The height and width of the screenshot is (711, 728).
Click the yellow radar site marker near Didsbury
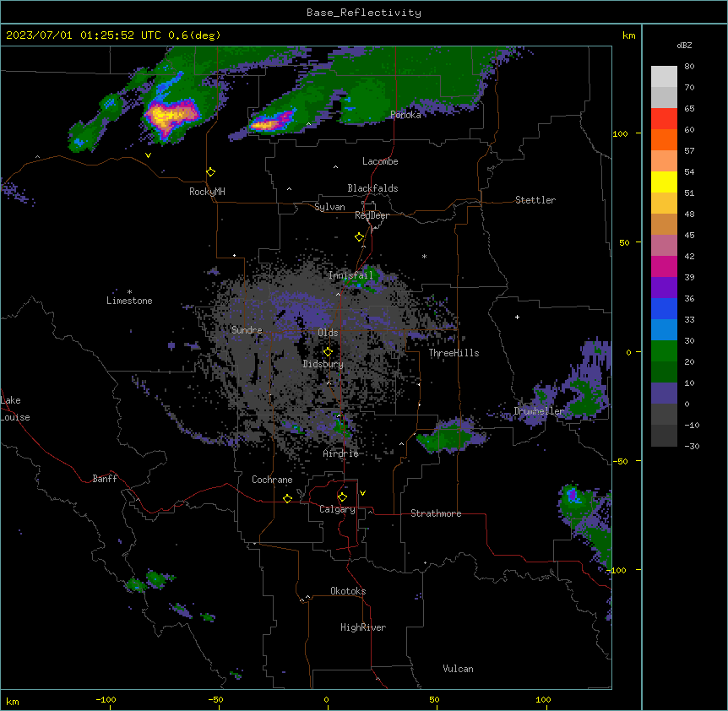pyautogui.click(x=328, y=352)
